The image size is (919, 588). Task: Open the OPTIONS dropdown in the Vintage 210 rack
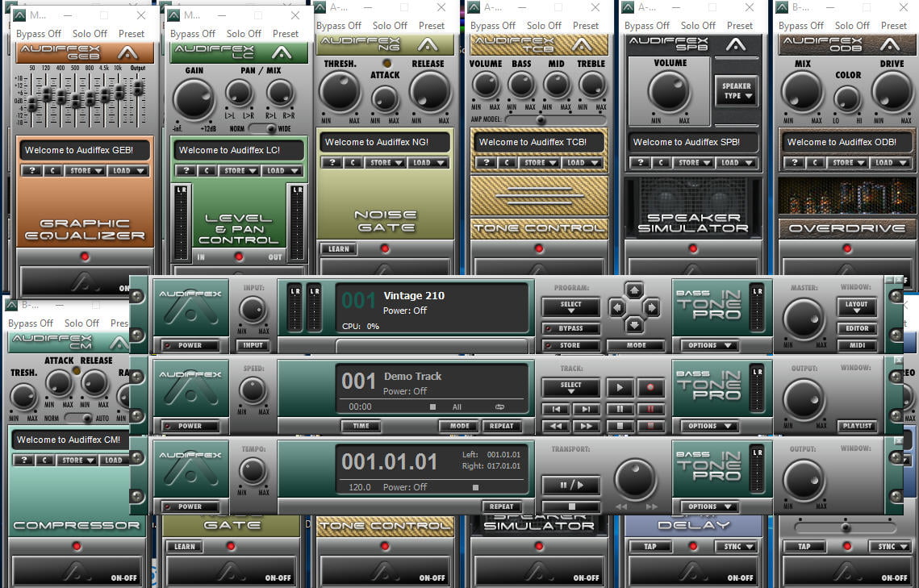(709, 345)
